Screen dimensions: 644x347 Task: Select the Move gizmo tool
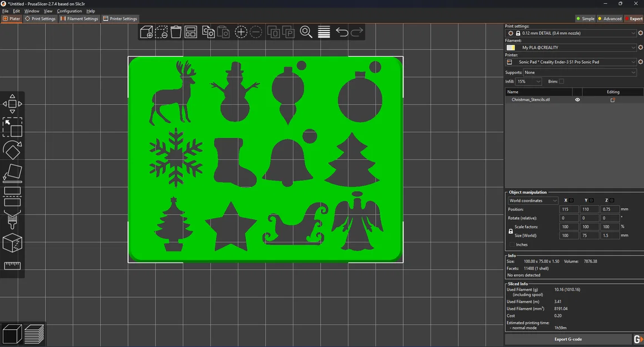coord(12,104)
